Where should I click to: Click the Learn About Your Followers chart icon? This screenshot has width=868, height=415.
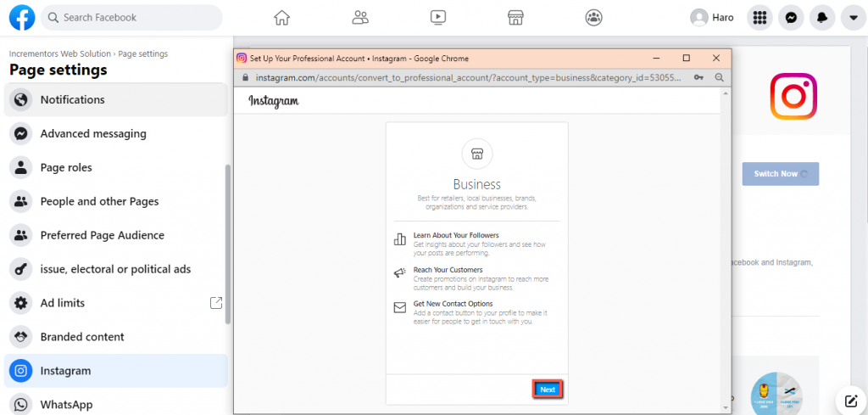[400, 238]
